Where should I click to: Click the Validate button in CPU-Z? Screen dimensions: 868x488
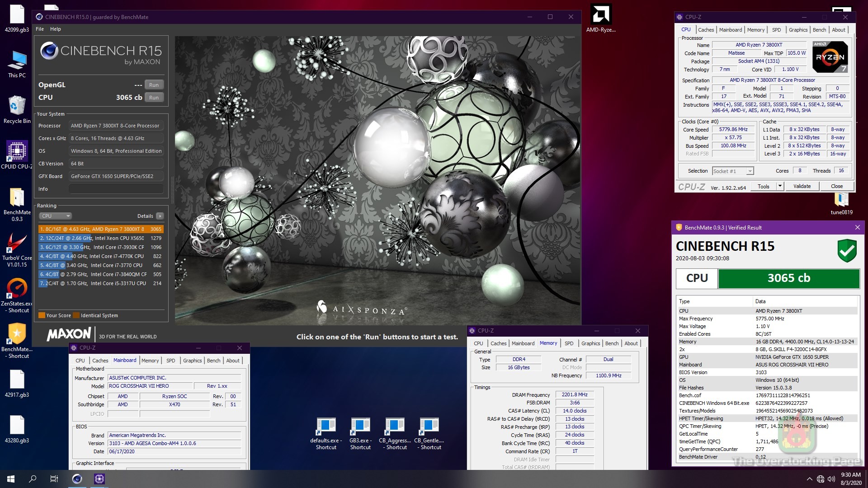click(x=802, y=186)
